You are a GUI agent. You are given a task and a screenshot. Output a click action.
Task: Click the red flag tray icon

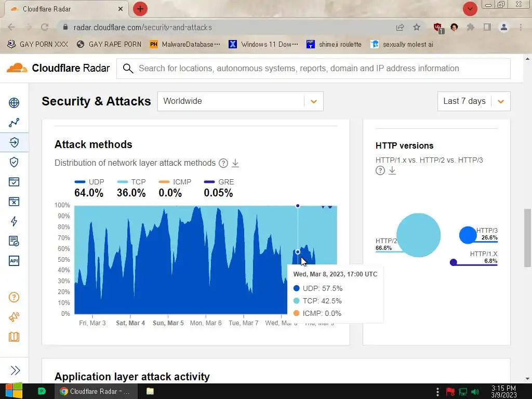[450, 392]
